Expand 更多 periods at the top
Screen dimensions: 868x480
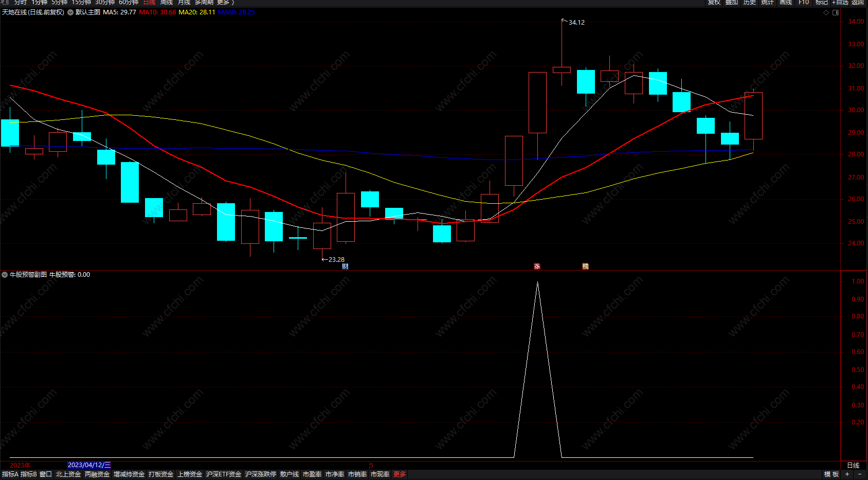coord(225,3)
